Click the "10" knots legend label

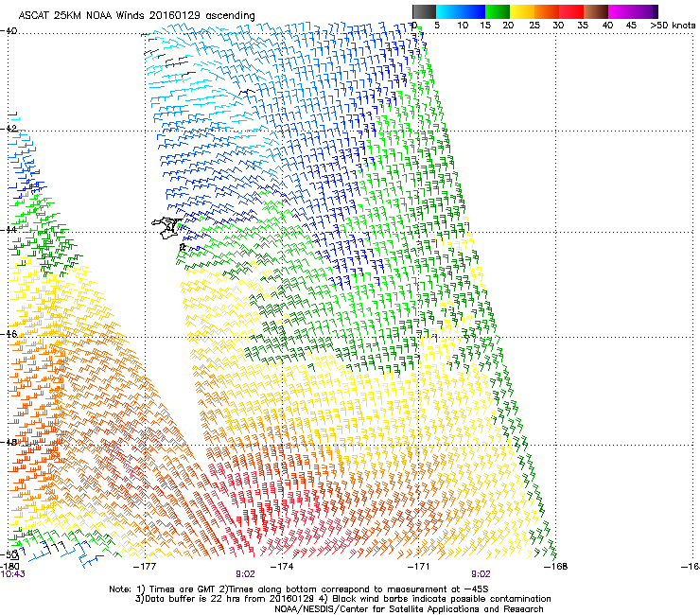pyautogui.click(x=463, y=26)
